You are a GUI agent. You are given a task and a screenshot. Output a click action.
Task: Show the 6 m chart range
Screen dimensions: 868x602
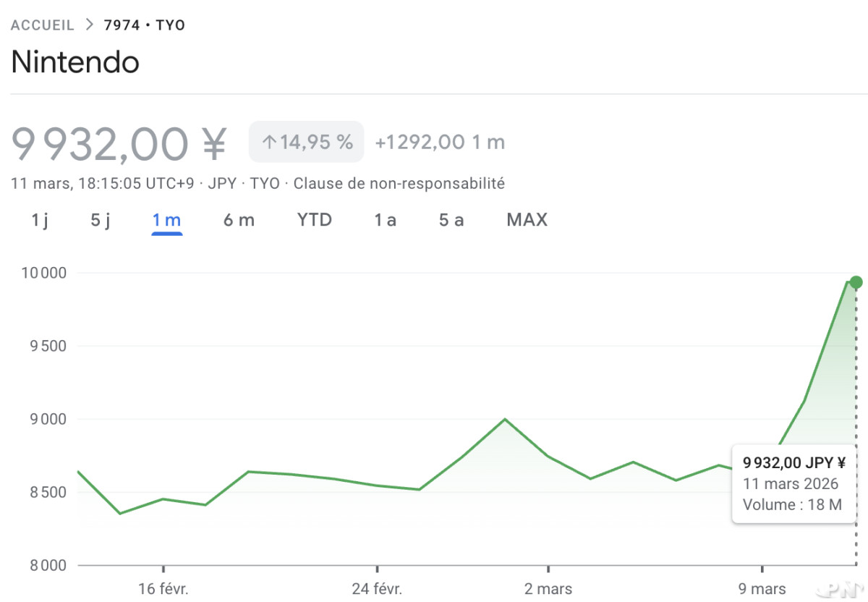point(239,220)
